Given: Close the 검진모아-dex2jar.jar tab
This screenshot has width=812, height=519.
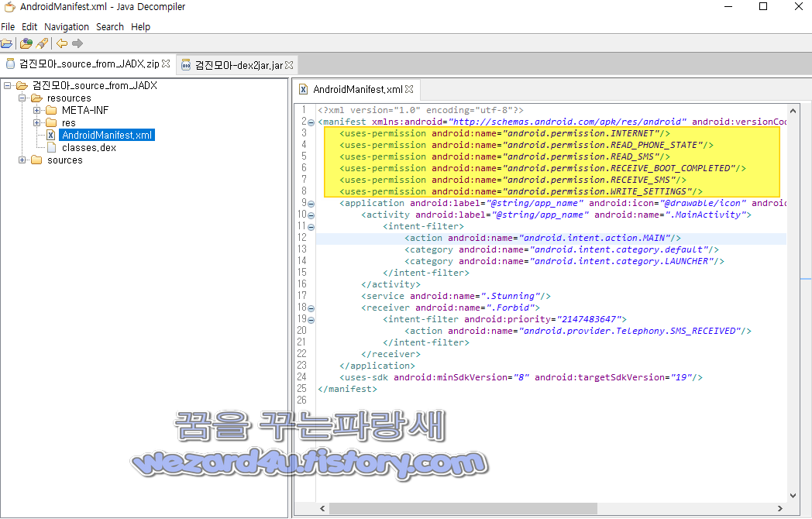Looking at the screenshot, I should (x=287, y=65).
